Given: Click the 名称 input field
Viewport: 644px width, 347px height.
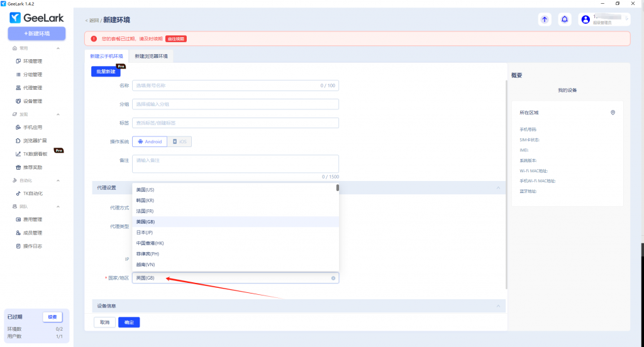Looking at the screenshot, I should 225,85.
